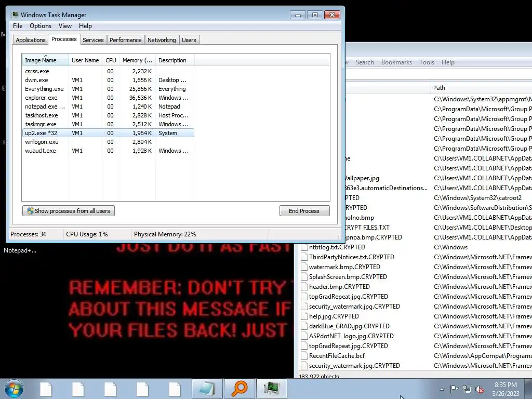
Task: Open the View menu in Task Manager
Action: tap(65, 26)
